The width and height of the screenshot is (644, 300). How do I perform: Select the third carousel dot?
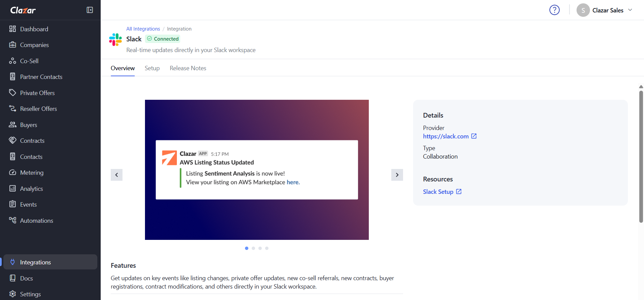[260, 248]
